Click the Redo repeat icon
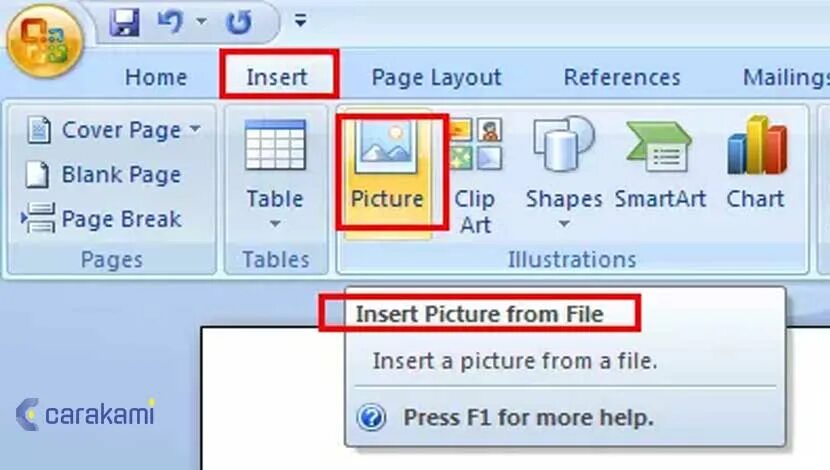The height and width of the screenshot is (470, 830). (x=239, y=22)
